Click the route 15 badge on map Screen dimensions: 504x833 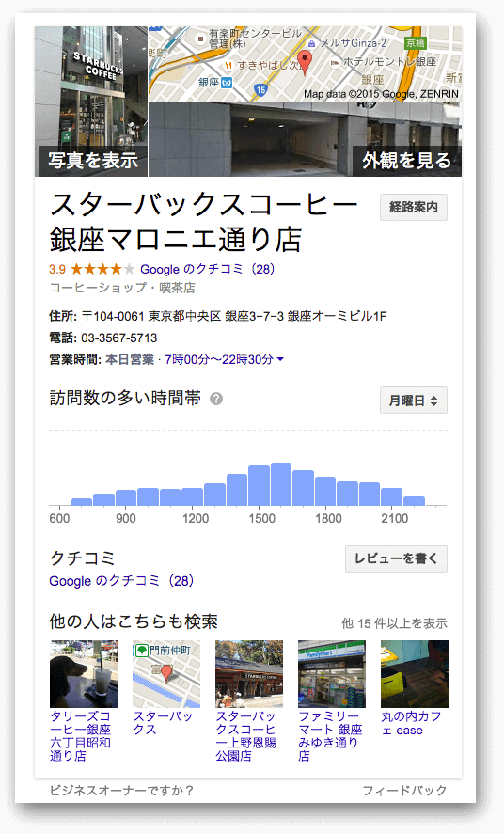coord(260,89)
